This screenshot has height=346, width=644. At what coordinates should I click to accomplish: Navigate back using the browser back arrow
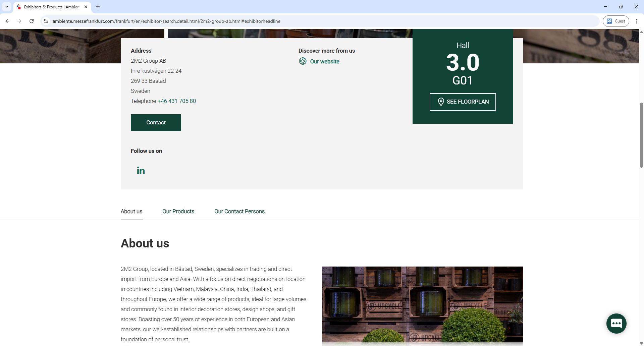point(7,21)
